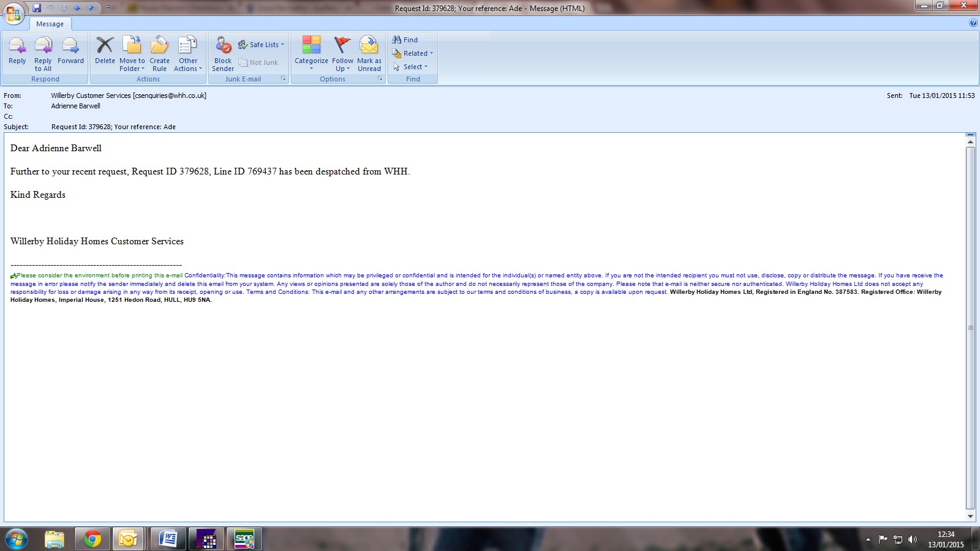This screenshot has width=980, height=551.
Task: Reply to All recipients
Action: click(x=43, y=54)
